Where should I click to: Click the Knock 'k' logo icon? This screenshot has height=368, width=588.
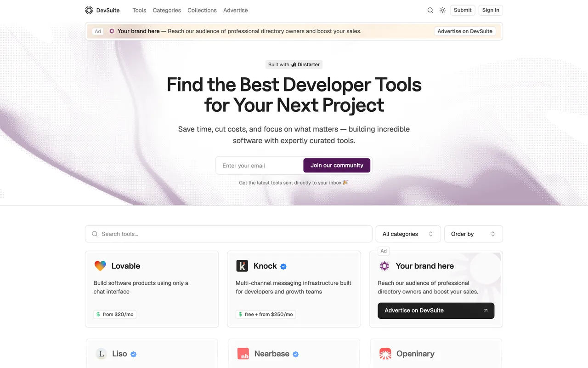tap(242, 266)
